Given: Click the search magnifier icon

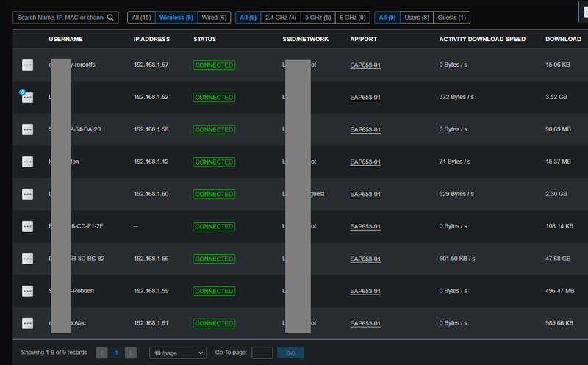Looking at the screenshot, I should (110, 17).
